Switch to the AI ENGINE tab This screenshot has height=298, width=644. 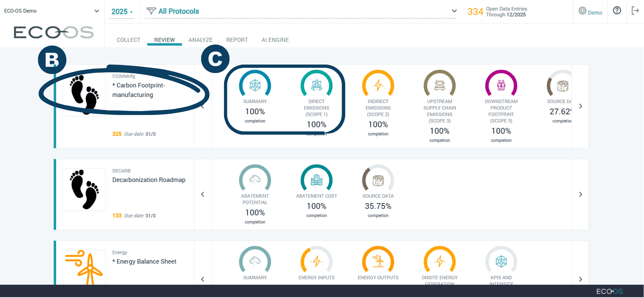[275, 40]
